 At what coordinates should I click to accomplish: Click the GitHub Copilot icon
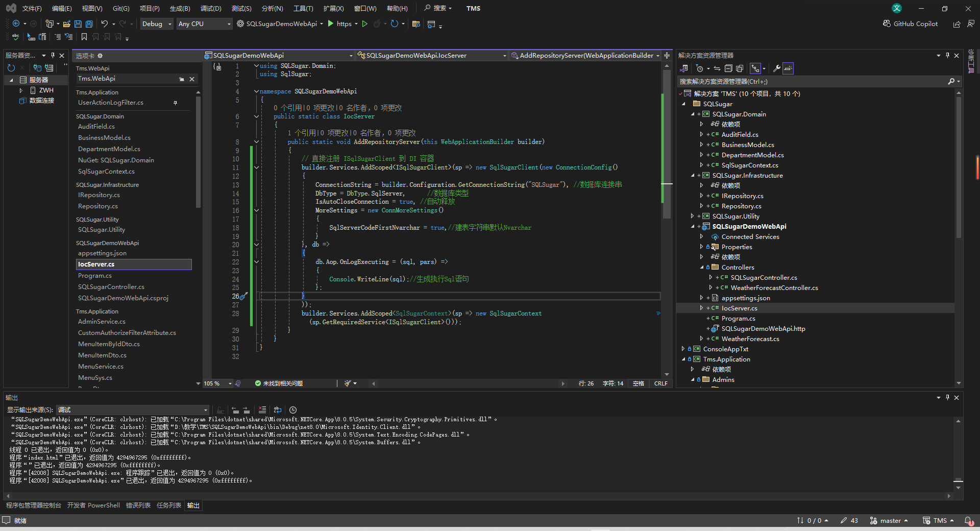click(x=887, y=24)
